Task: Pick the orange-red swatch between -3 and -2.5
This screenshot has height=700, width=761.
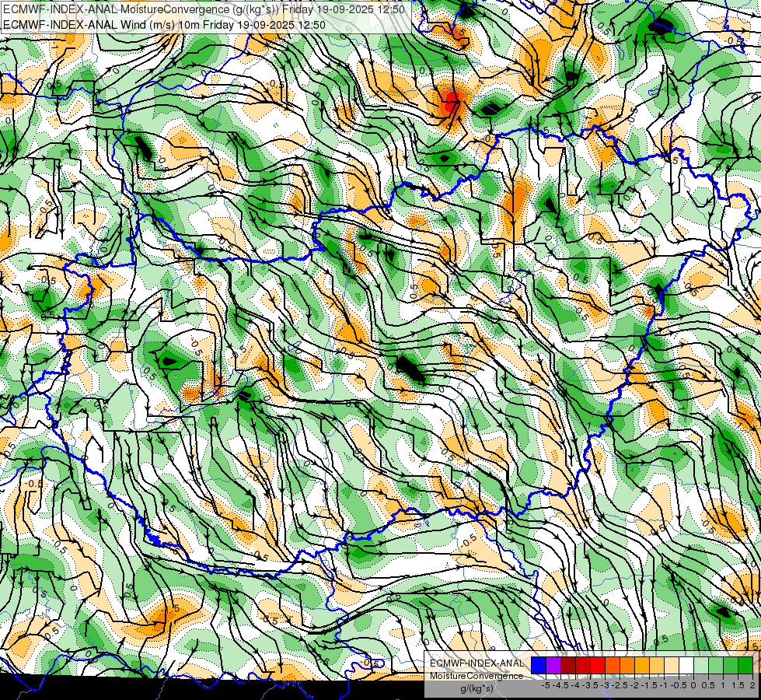Action: point(613,666)
